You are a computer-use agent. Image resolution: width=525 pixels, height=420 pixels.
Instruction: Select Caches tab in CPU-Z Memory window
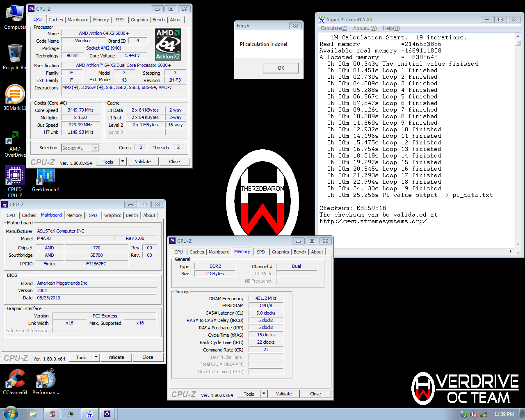click(x=197, y=252)
